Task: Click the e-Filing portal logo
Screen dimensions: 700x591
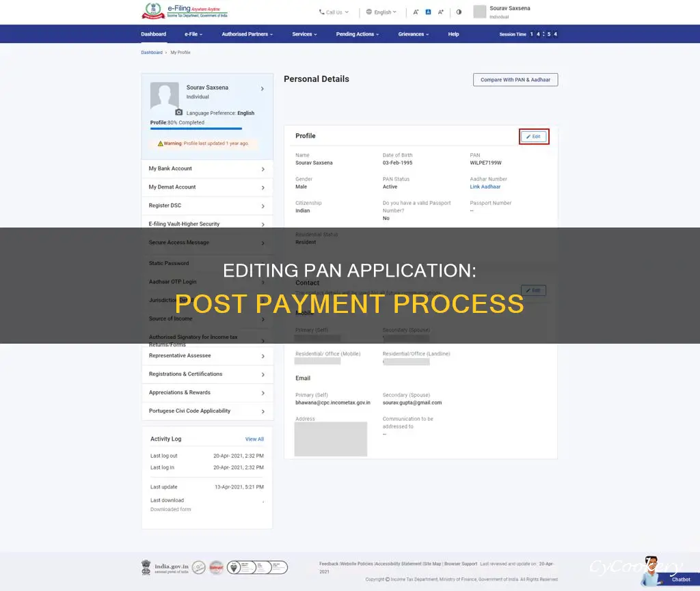Action: (x=185, y=11)
